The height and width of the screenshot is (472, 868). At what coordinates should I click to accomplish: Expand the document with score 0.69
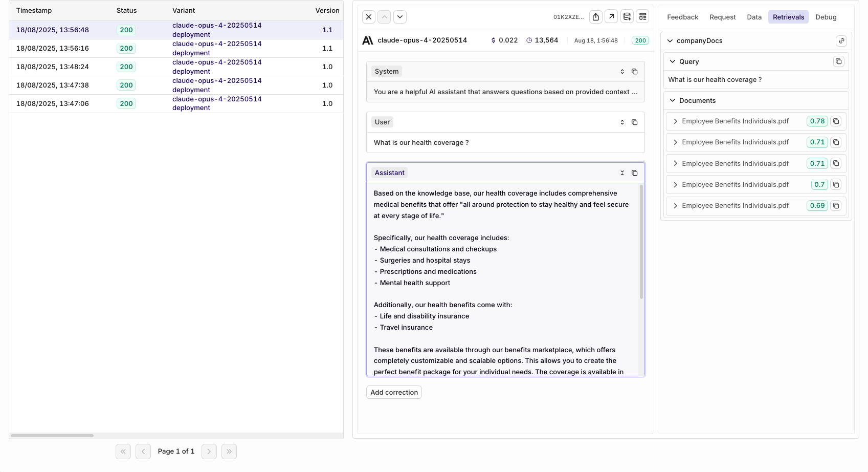coord(676,206)
